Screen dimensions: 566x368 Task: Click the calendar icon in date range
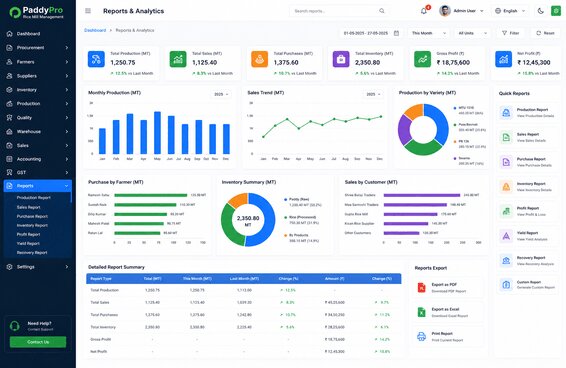[396, 33]
